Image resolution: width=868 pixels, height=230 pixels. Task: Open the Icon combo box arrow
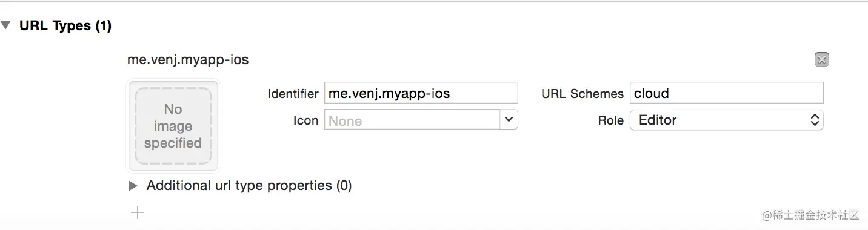pyautogui.click(x=509, y=120)
